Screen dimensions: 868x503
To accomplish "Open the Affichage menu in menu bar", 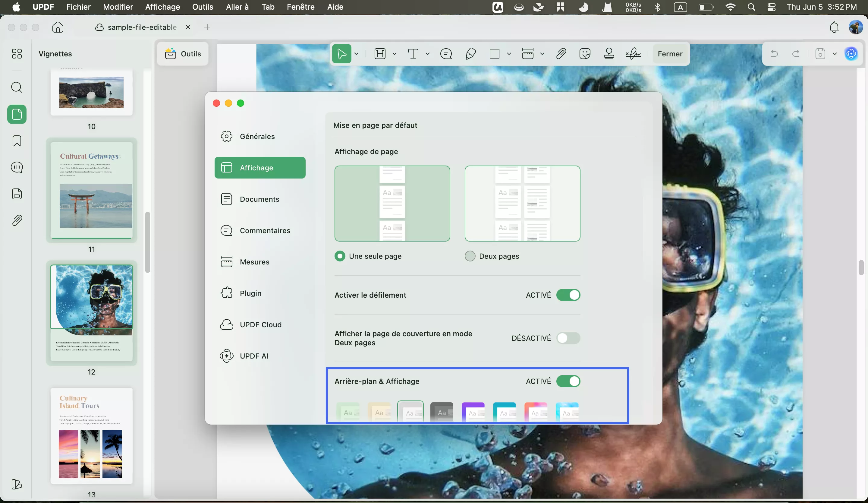I will coord(162,7).
